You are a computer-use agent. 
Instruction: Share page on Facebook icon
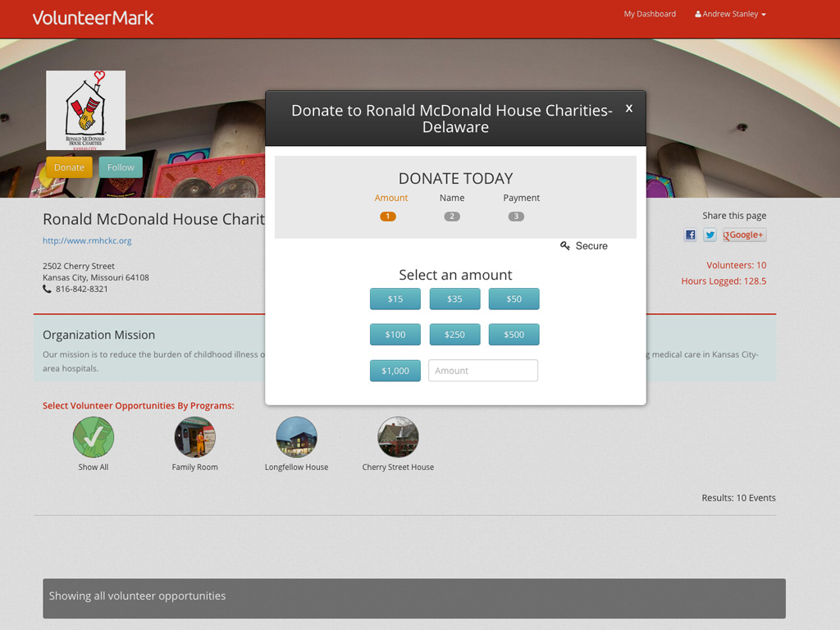pyautogui.click(x=690, y=235)
